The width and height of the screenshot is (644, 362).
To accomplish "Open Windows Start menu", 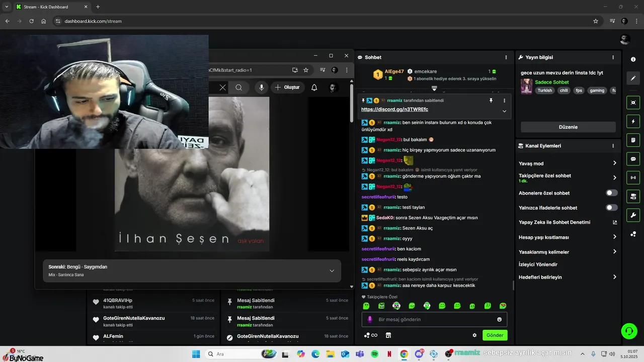I will 196,354.
